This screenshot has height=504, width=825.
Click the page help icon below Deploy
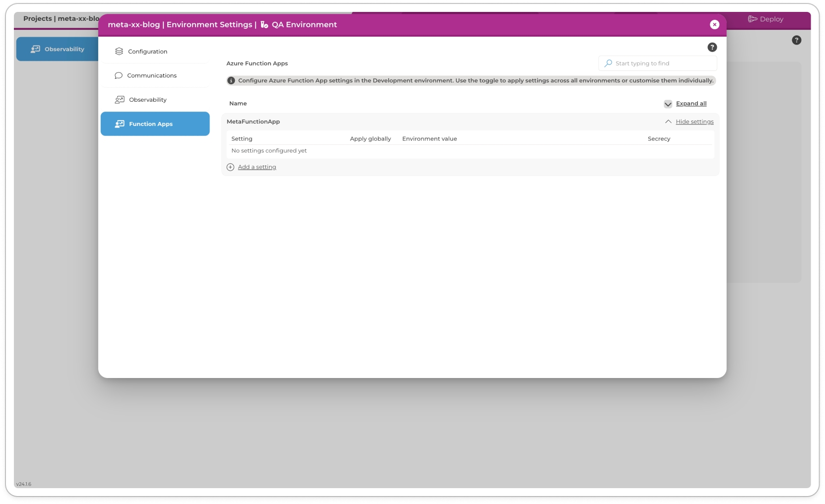pyautogui.click(x=796, y=41)
